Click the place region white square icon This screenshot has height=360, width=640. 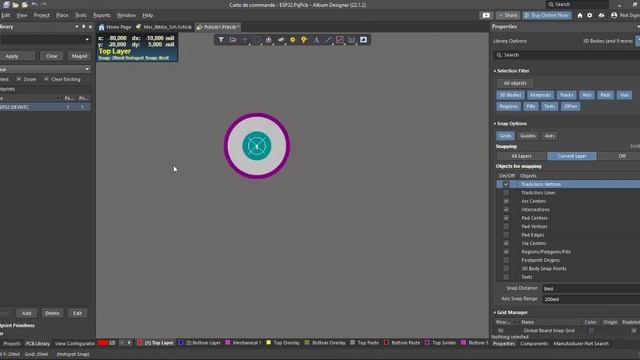(x=363, y=40)
